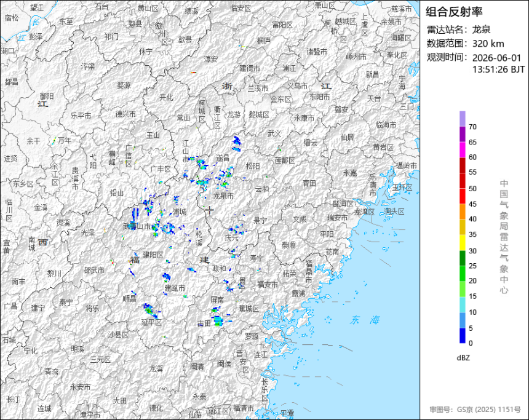Click the 松阳 map label
529x420 pixels.
(253, 166)
